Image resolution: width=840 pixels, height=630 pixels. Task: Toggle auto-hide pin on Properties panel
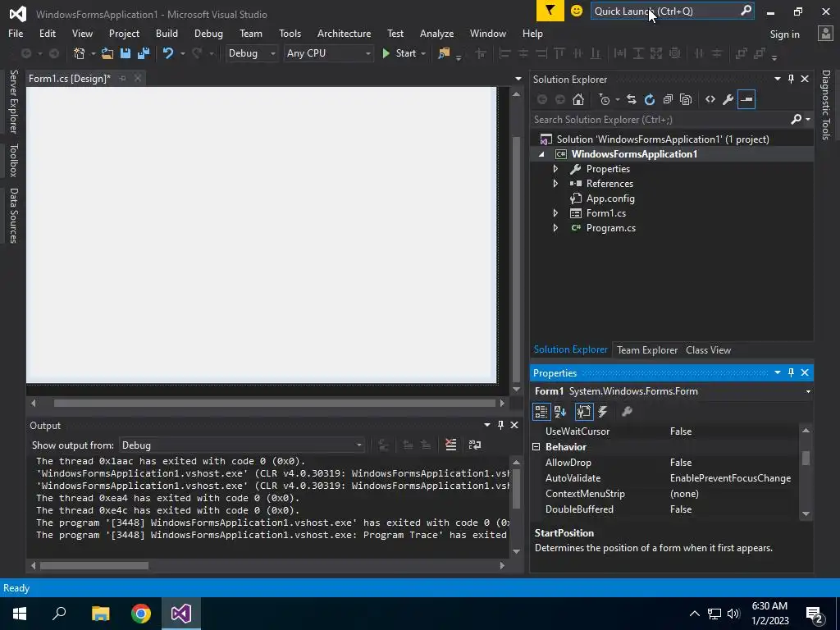pos(792,372)
